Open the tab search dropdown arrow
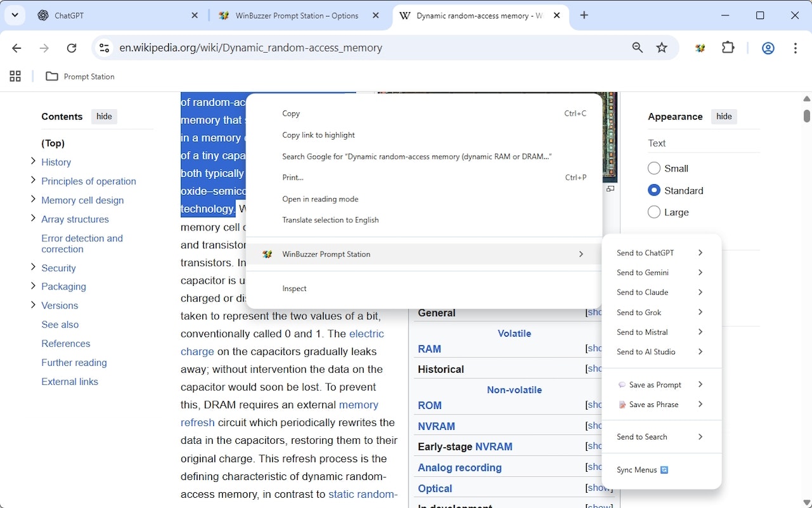812x508 pixels. (x=14, y=15)
